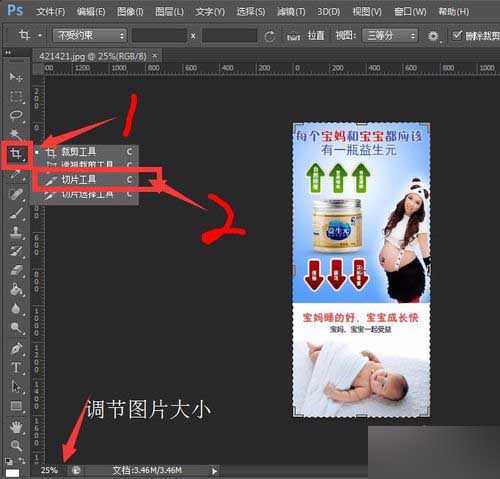Select the Eyedropper tool
This screenshot has height=479, width=500.
pos(16,174)
